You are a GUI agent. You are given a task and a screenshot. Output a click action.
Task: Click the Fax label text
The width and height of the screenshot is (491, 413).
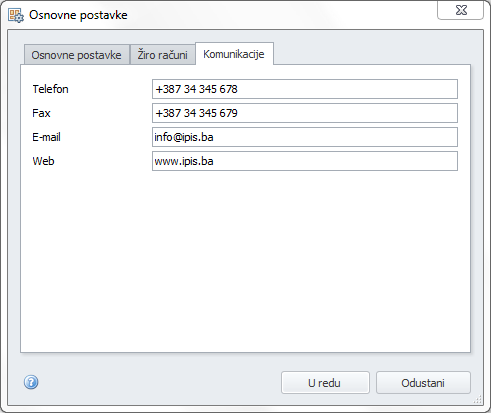pos(41,113)
